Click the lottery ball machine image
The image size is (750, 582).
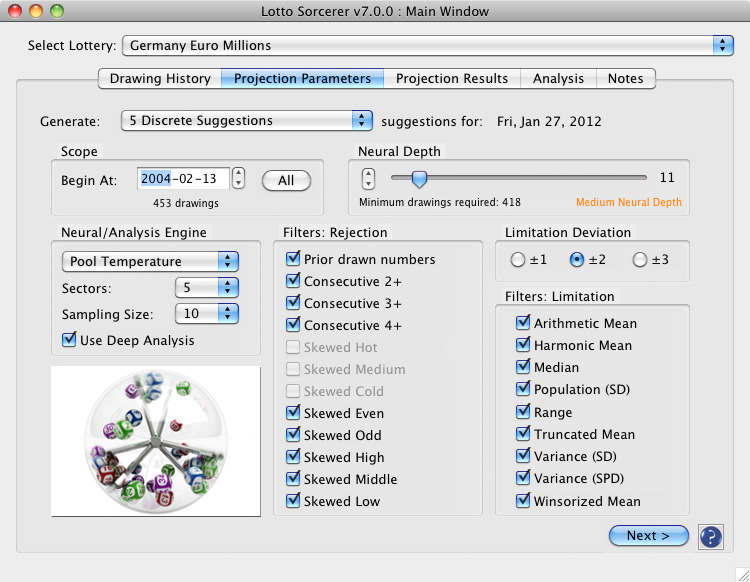156,441
